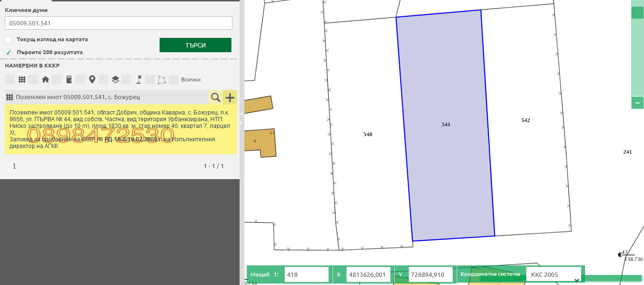Image resolution: width=644 pixels, height=285 pixels.
Task: Click the stacked layers icon filter
Action: 115,80
